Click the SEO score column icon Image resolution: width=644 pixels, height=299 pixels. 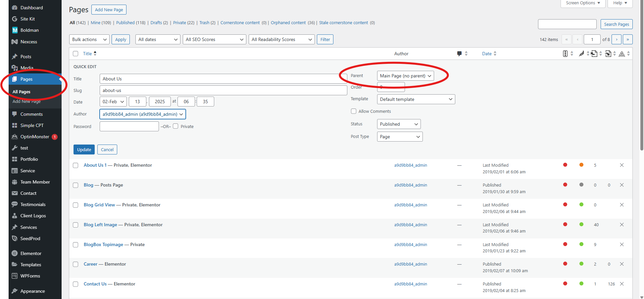coord(565,54)
